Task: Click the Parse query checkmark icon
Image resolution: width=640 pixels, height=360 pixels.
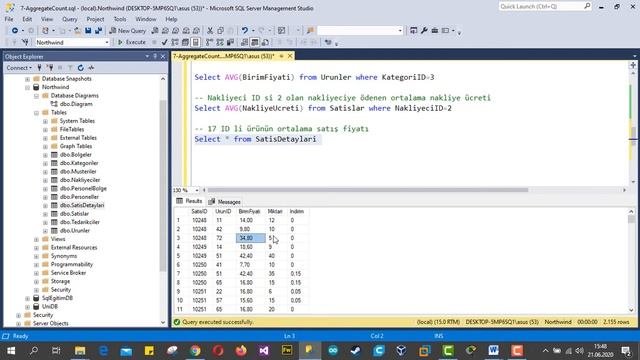Action: click(164, 42)
